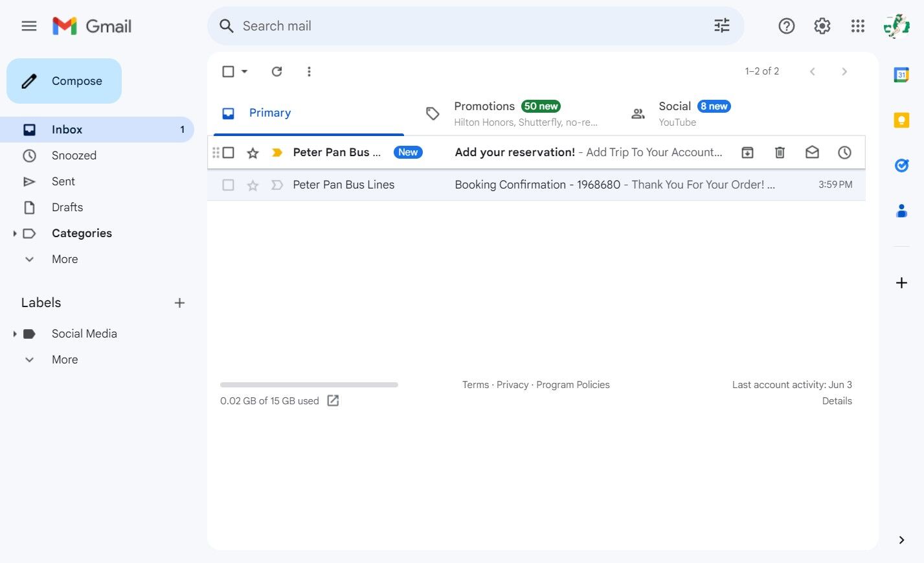
Task: Expand the Categories section
Action: click(14, 233)
